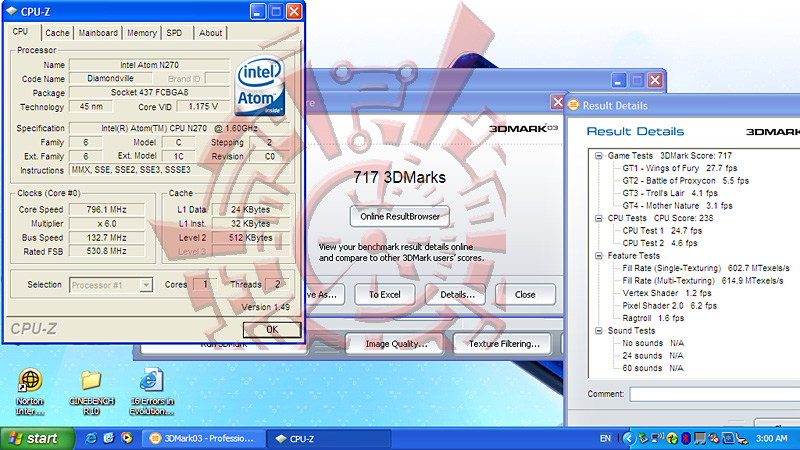Click the Result Details window icon

coord(573,105)
